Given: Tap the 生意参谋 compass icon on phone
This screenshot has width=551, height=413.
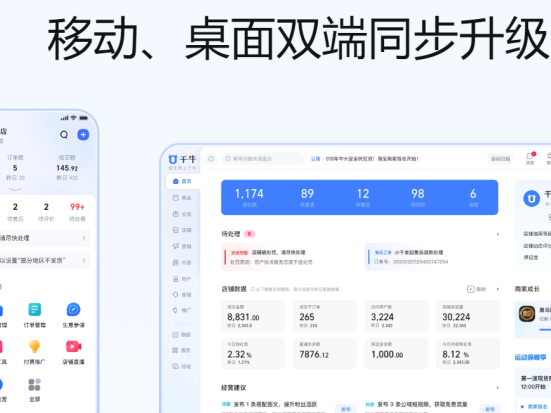Looking at the screenshot, I should (x=73, y=310).
